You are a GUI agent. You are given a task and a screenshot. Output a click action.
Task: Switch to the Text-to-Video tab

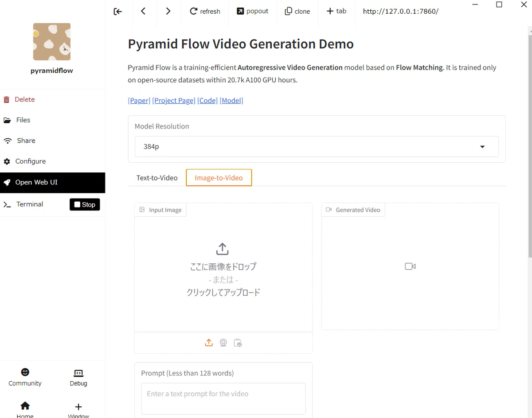tap(157, 178)
